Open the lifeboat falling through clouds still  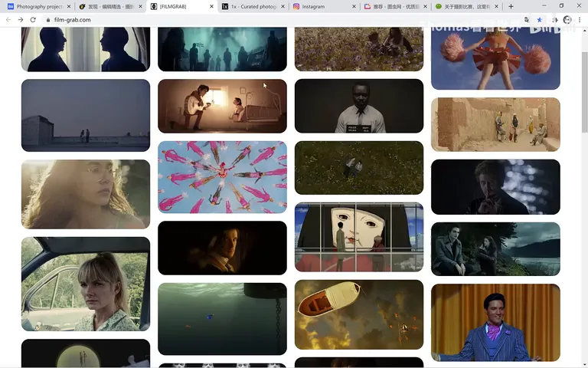coord(359,314)
